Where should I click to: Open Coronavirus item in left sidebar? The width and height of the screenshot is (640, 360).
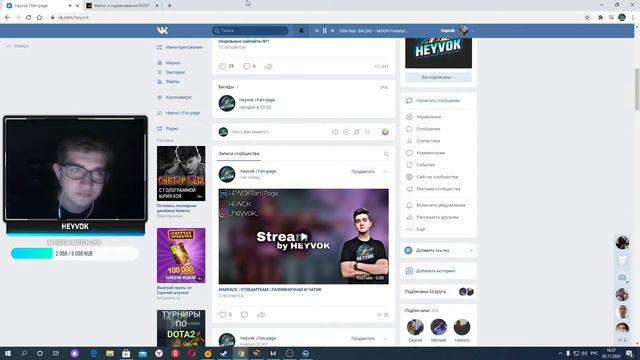(x=178, y=97)
